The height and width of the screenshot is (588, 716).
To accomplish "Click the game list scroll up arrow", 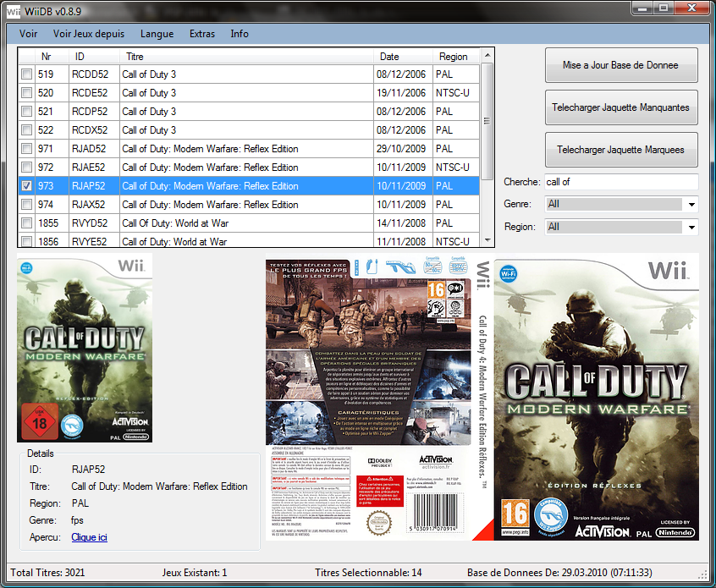I will click(x=487, y=55).
